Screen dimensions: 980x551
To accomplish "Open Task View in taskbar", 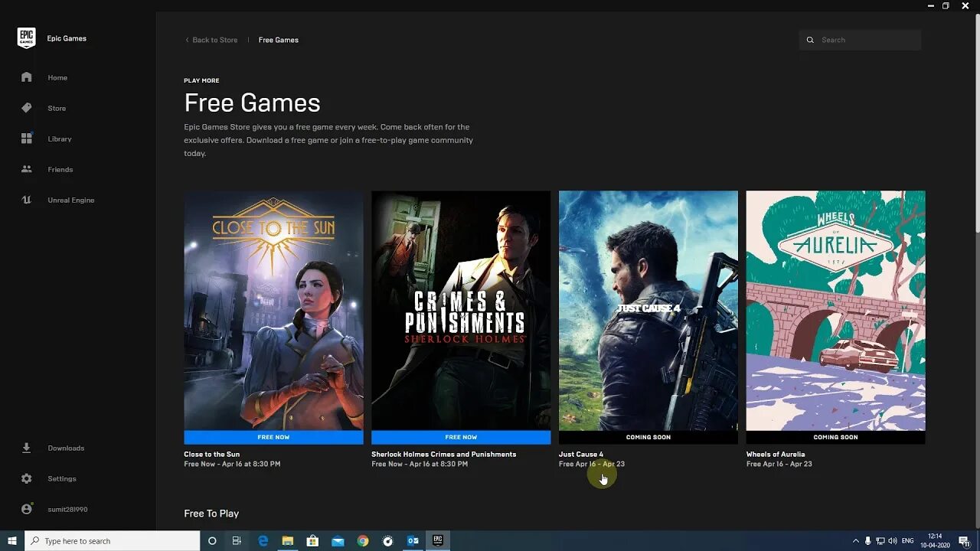I will 237,541.
